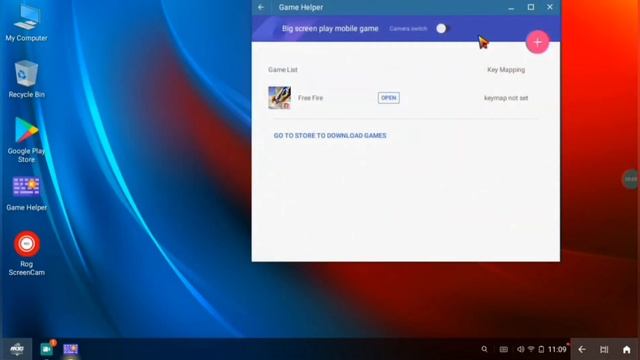Open taskbar search magnifier
Image resolution: width=640 pixels, height=360 pixels.
tap(484, 349)
